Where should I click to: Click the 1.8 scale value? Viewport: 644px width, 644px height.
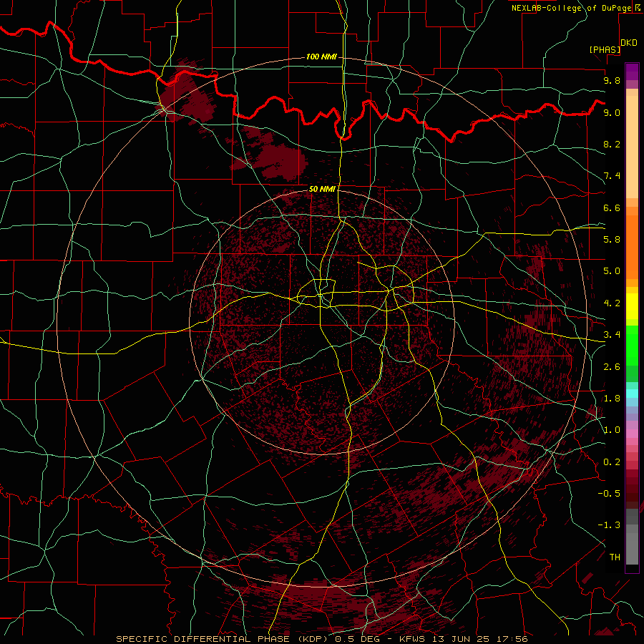point(612,399)
